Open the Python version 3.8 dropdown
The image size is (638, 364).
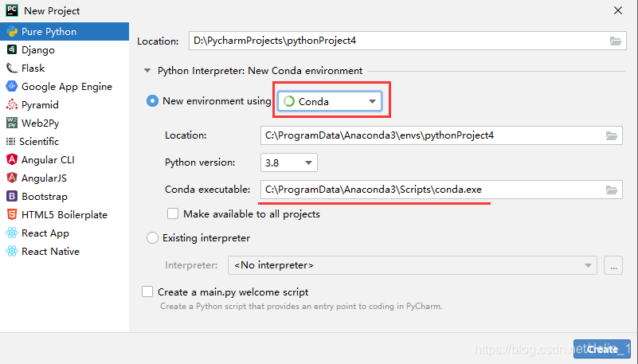pyautogui.click(x=289, y=162)
